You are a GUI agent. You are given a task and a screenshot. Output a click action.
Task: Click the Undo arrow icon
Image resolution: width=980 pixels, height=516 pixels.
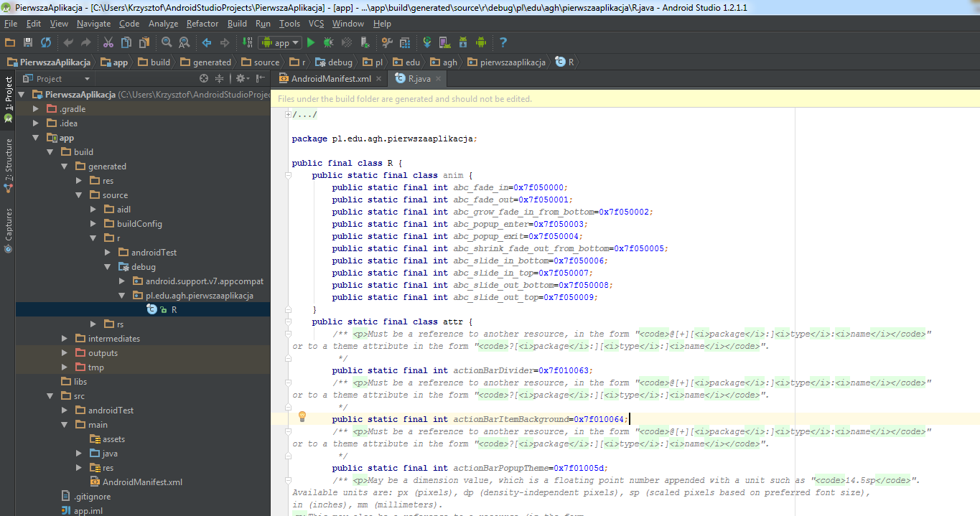[x=68, y=43]
